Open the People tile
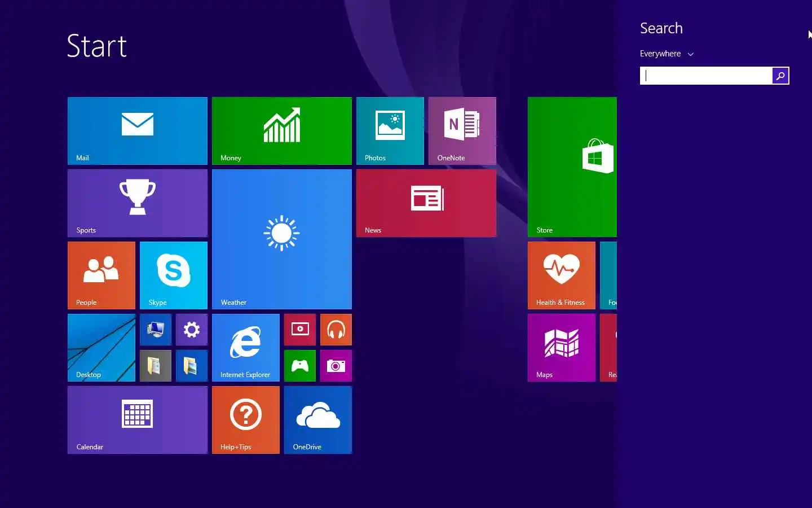Image resolution: width=812 pixels, height=508 pixels. 101,275
